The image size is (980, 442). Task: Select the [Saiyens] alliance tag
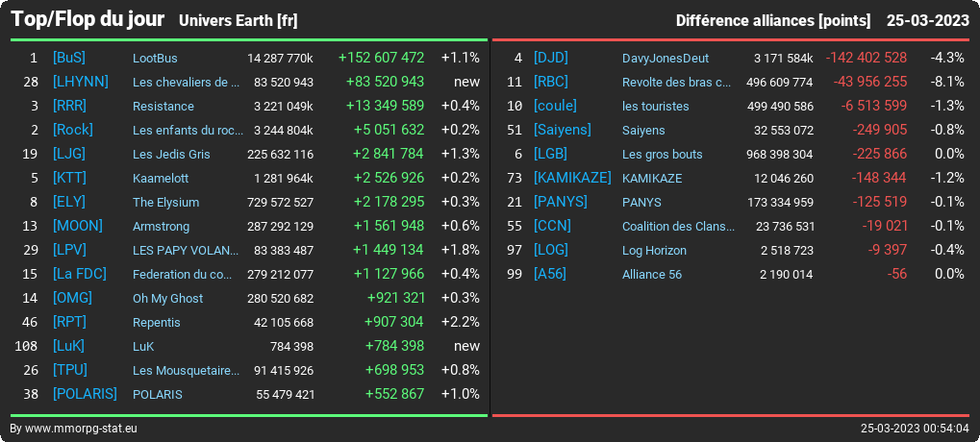(563, 130)
